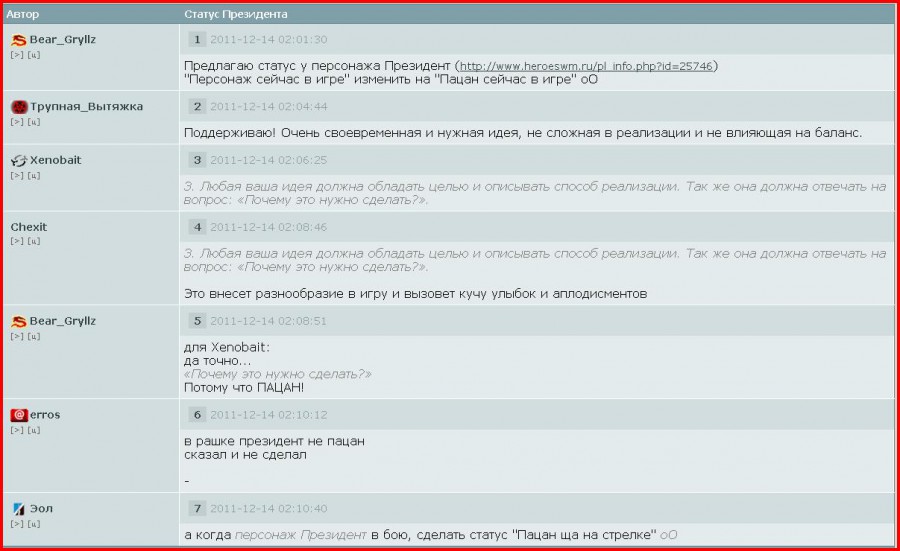Screen dimensions: 900x551
Task: Click timestamp 2011-12-14 02:04:44
Action: click(269, 107)
